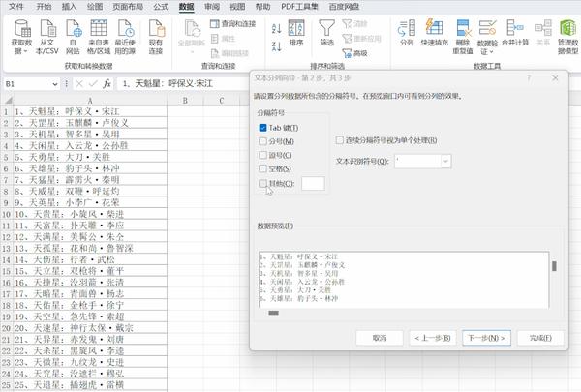581x392 pixels.
Task: Open 最近使用的源 icon
Action: pos(125,28)
